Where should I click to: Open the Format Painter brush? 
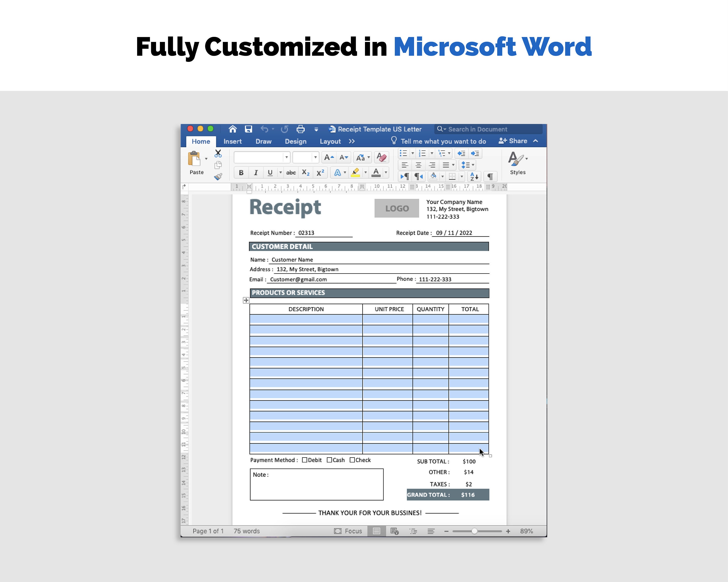click(x=218, y=177)
